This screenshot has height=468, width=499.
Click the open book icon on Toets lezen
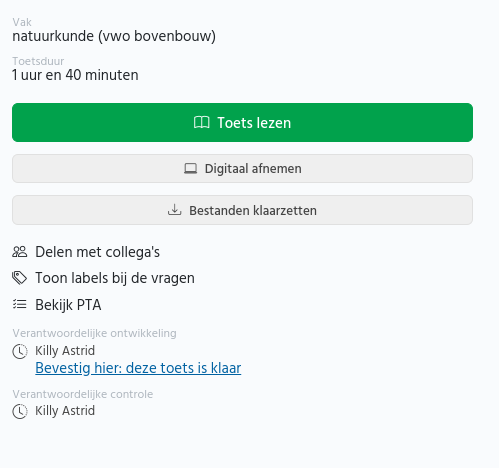coord(202,122)
